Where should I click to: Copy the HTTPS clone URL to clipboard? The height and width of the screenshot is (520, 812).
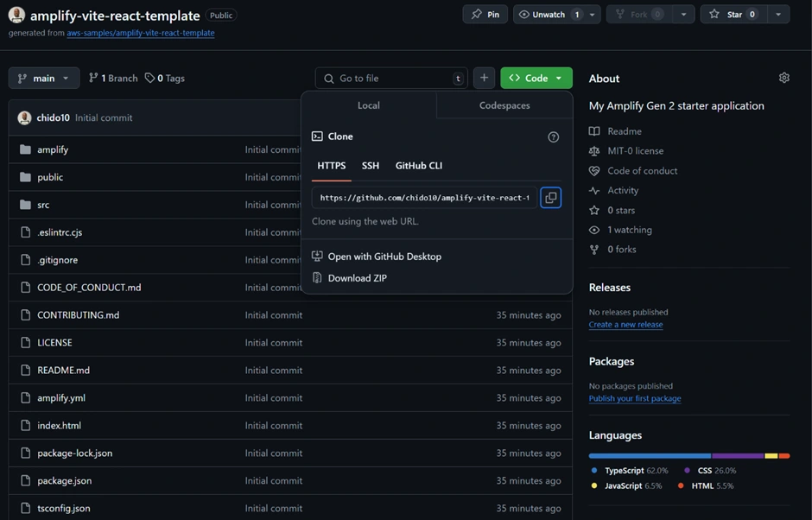(550, 198)
